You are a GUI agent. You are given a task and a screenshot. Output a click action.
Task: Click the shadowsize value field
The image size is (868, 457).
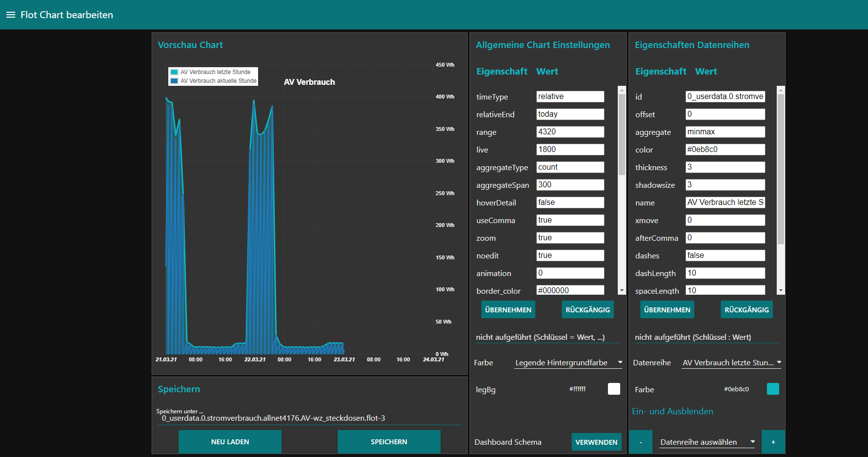[725, 185]
